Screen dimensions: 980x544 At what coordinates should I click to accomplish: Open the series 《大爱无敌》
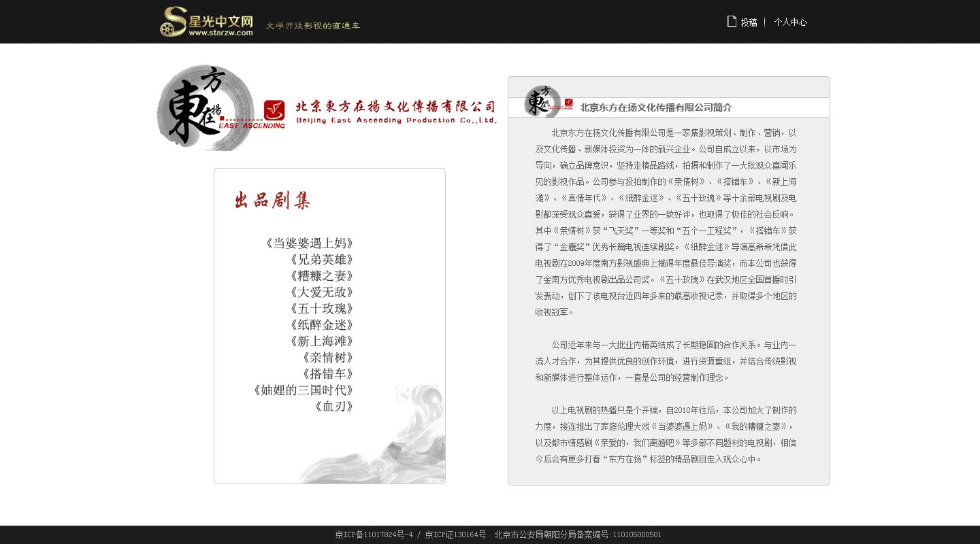pyautogui.click(x=321, y=292)
